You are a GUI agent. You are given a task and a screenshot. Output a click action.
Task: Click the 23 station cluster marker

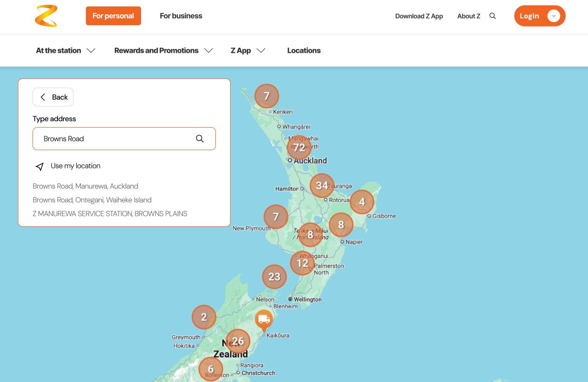(274, 277)
